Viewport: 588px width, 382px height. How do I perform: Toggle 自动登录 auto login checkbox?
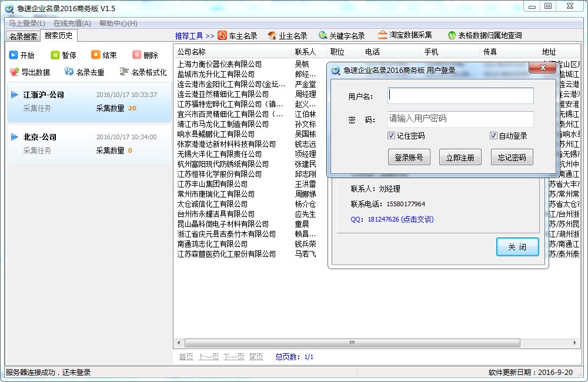click(x=493, y=136)
